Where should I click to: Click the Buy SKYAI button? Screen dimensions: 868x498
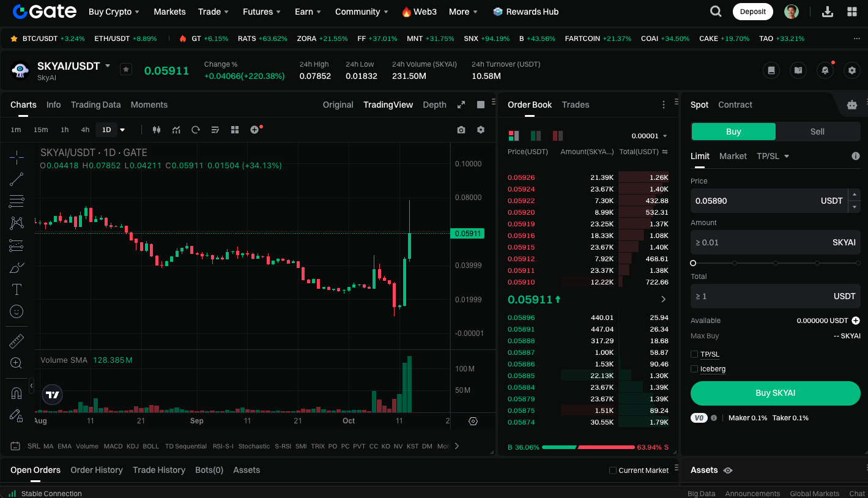point(775,393)
